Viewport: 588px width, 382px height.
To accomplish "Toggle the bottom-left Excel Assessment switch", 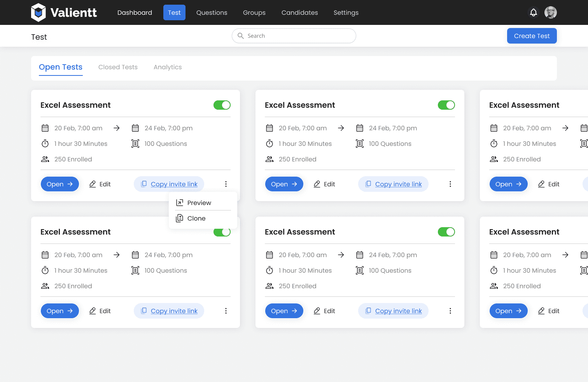I will [222, 232].
